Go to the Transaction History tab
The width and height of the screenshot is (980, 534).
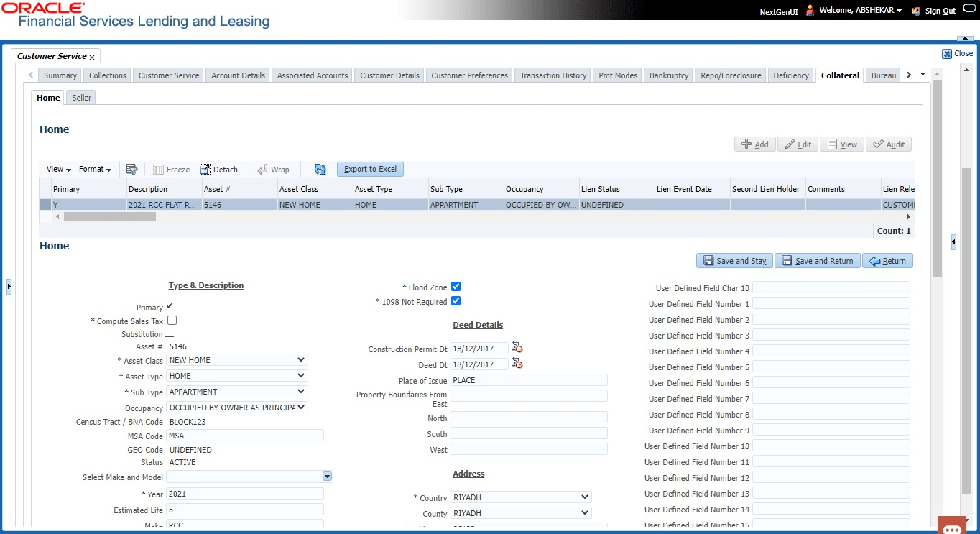(553, 75)
